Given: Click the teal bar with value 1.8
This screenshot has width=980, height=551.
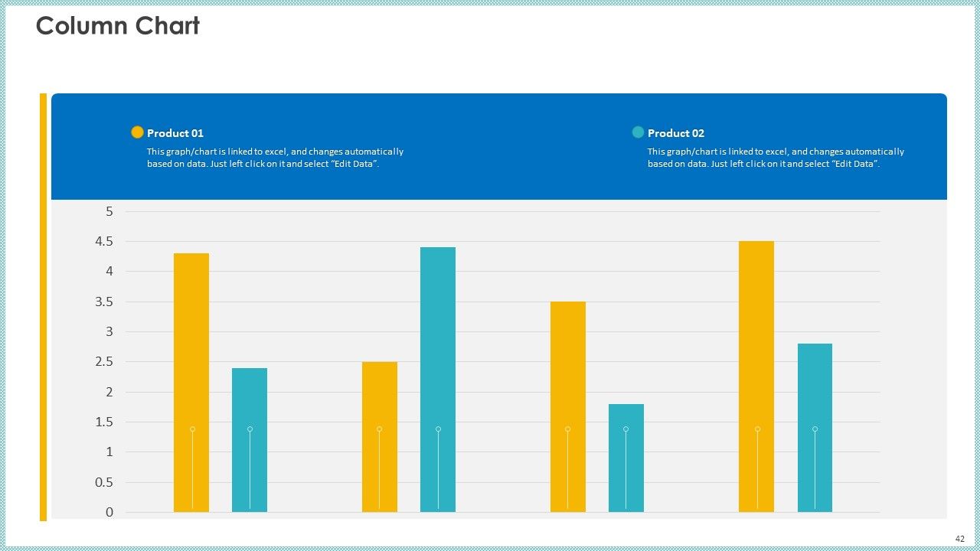Looking at the screenshot, I should click(626, 458).
